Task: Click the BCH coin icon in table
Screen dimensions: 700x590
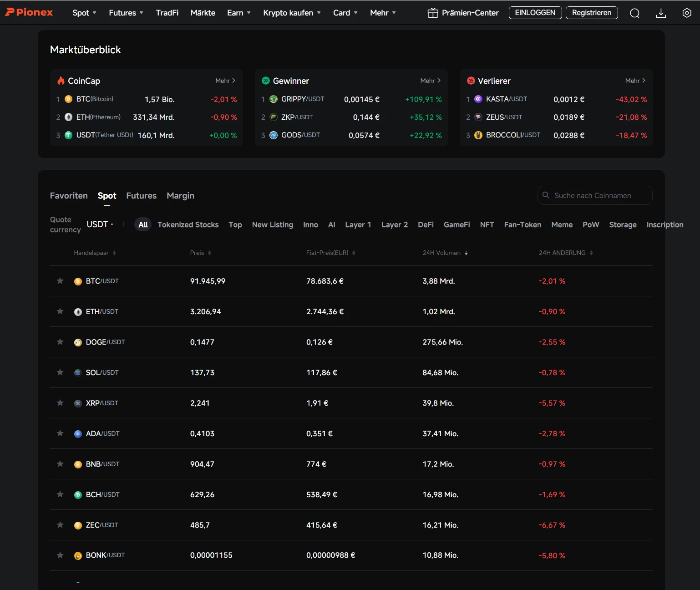Action: (x=78, y=495)
